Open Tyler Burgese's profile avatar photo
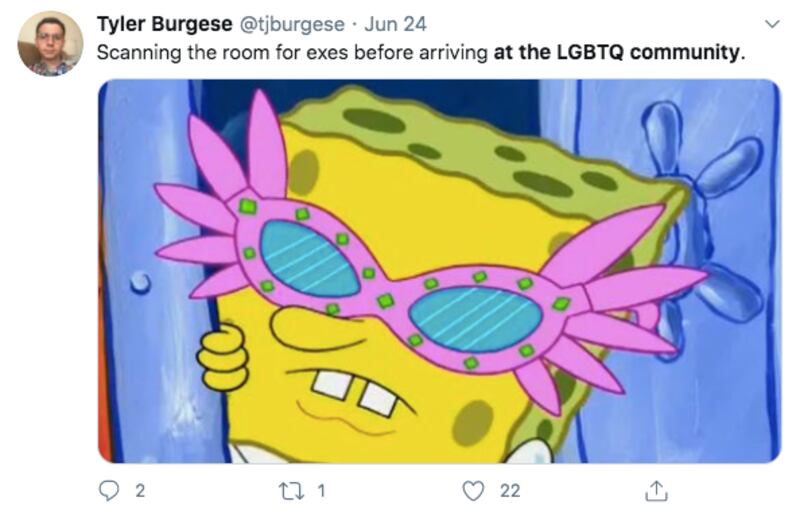The image size is (800, 513). [50, 43]
